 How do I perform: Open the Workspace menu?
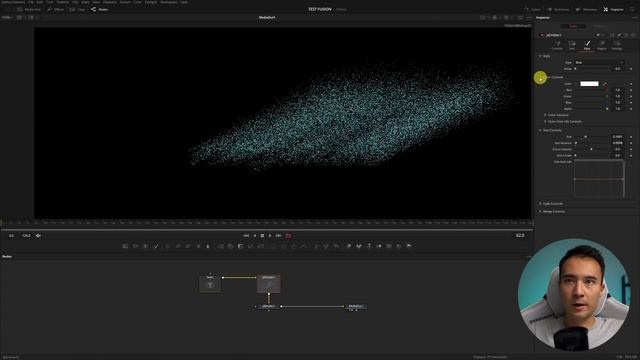coord(169,2)
